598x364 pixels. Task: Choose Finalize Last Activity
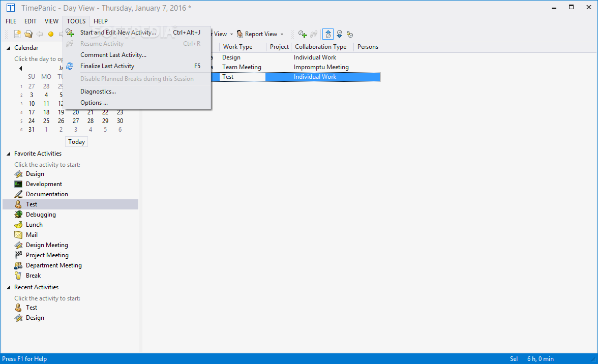137,66
